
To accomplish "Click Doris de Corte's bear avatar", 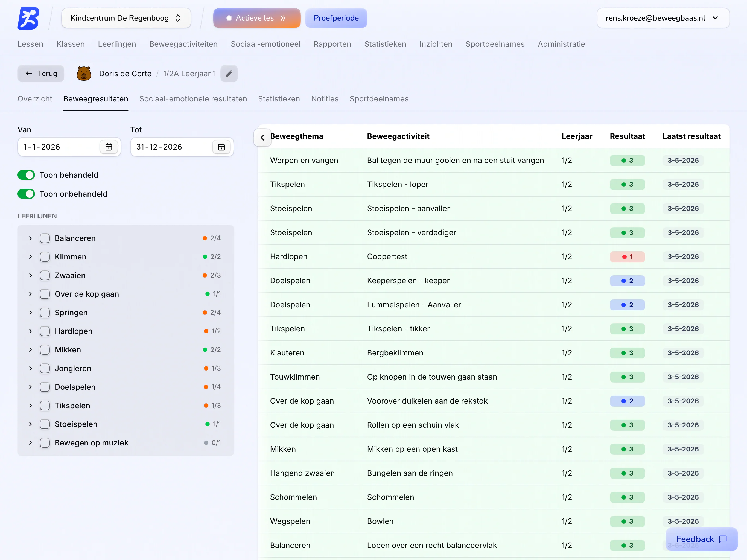I will tap(84, 74).
